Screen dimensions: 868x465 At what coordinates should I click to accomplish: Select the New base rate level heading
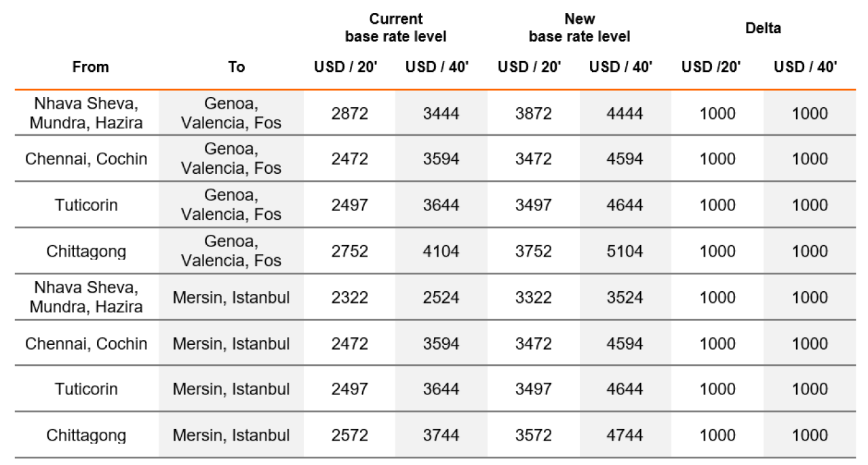580,28
